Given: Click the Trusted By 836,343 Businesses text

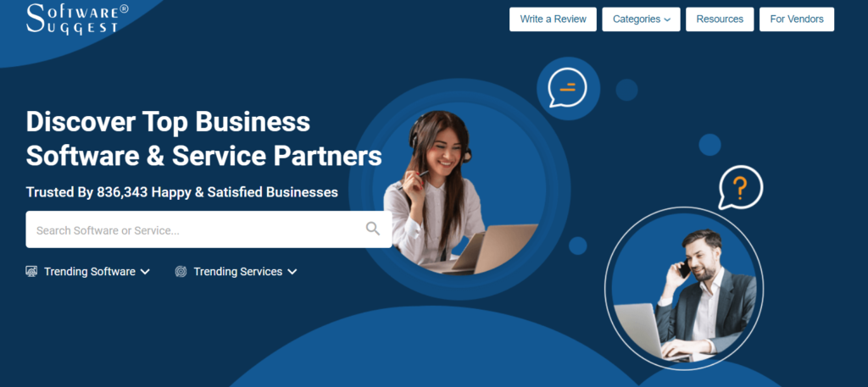Looking at the screenshot, I should pos(181,192).
